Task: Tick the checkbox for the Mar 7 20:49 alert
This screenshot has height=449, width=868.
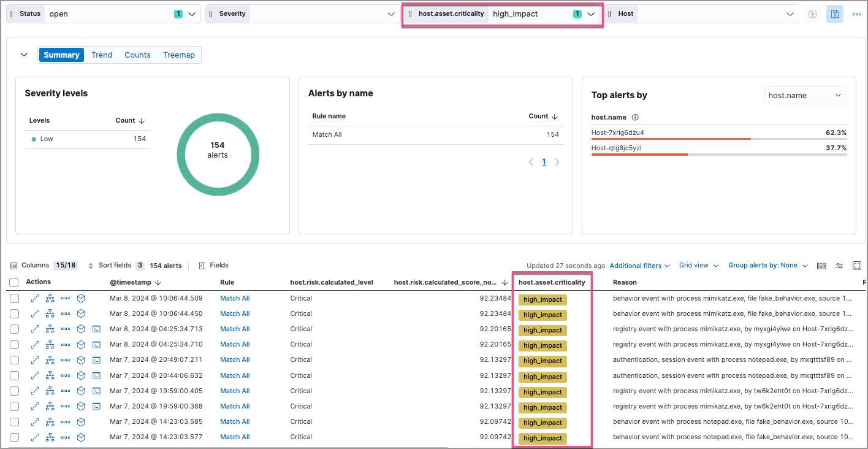Action: 15,360
